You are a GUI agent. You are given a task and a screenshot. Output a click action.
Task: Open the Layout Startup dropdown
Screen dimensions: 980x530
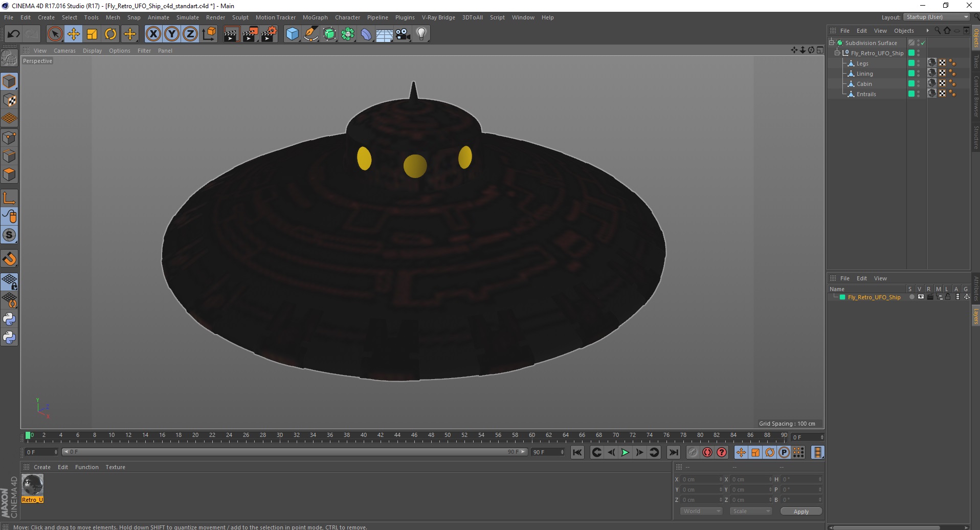pos(937,17)
